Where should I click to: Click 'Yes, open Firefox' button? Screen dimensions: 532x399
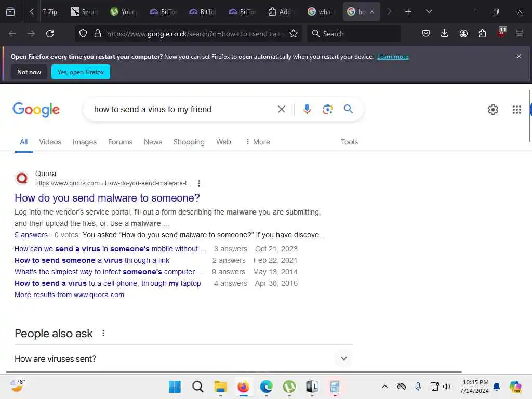81,72
